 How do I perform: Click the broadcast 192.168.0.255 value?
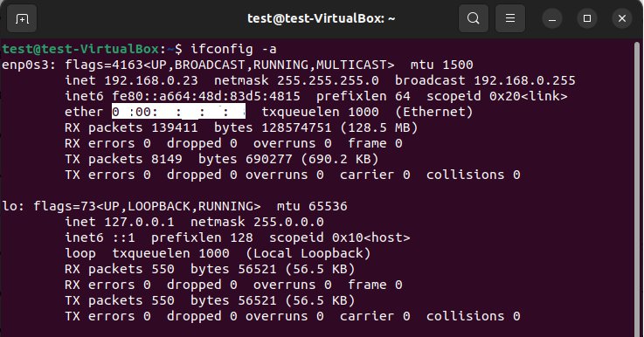point(485,80)
